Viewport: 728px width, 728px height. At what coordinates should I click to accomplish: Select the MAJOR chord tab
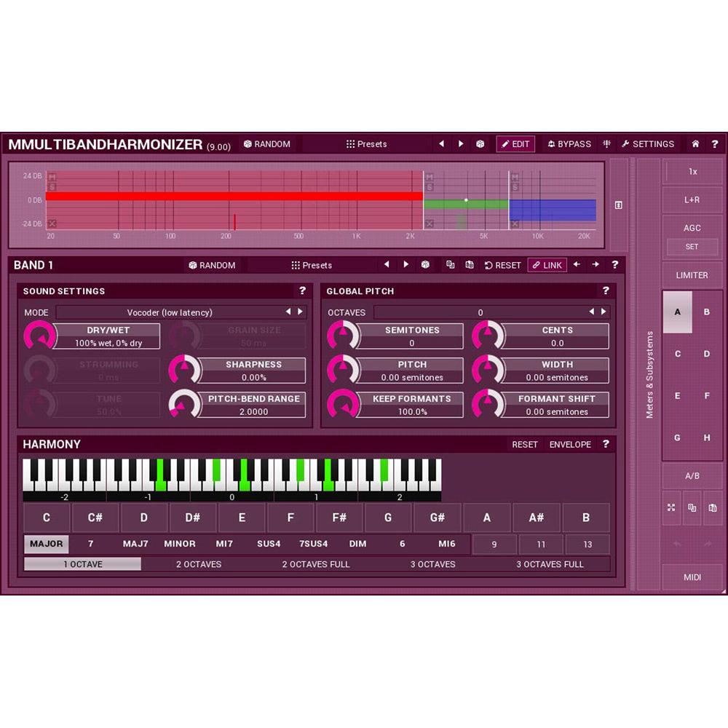pyautogui.click(x=45, y=544)
